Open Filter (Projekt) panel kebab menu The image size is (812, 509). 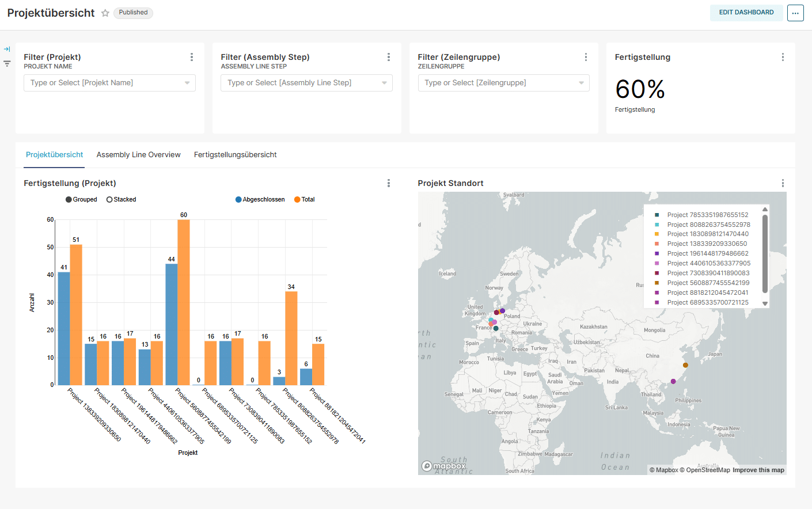tap(192, 57)
